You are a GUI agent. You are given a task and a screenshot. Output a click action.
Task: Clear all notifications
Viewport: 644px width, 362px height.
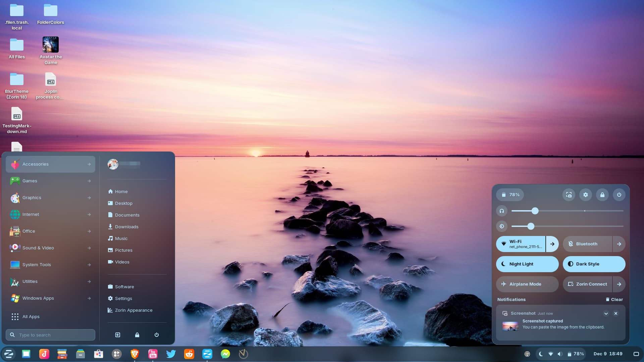click(614, 300)
